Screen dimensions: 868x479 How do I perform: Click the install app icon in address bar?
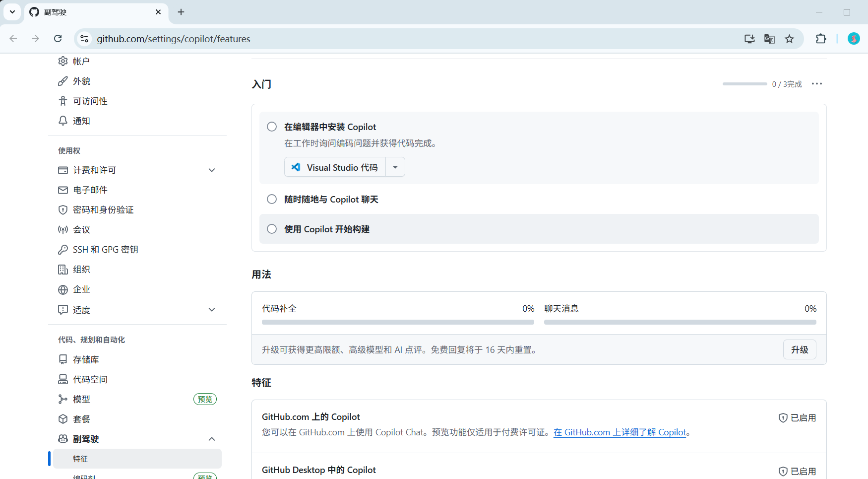tap(749, 39)
